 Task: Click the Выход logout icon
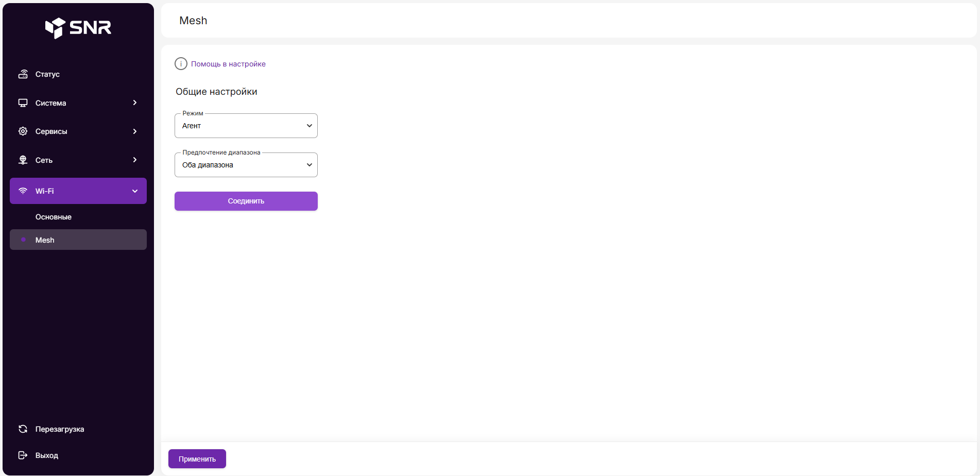(x=23, y=455)
